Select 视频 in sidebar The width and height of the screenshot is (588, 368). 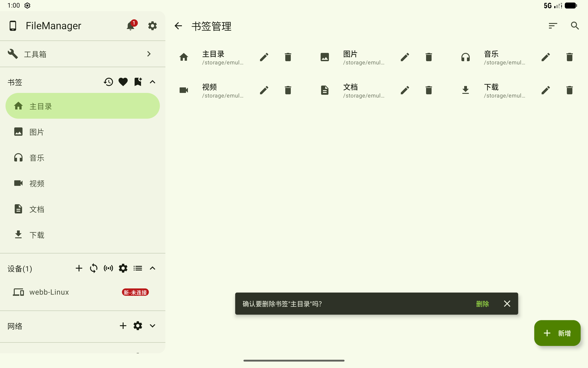click(x=83, y=183)
